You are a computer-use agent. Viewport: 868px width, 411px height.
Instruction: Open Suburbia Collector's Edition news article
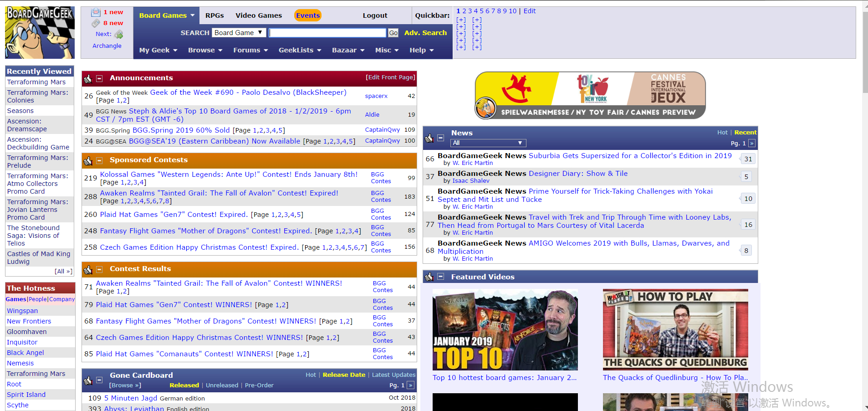[630, 156]
